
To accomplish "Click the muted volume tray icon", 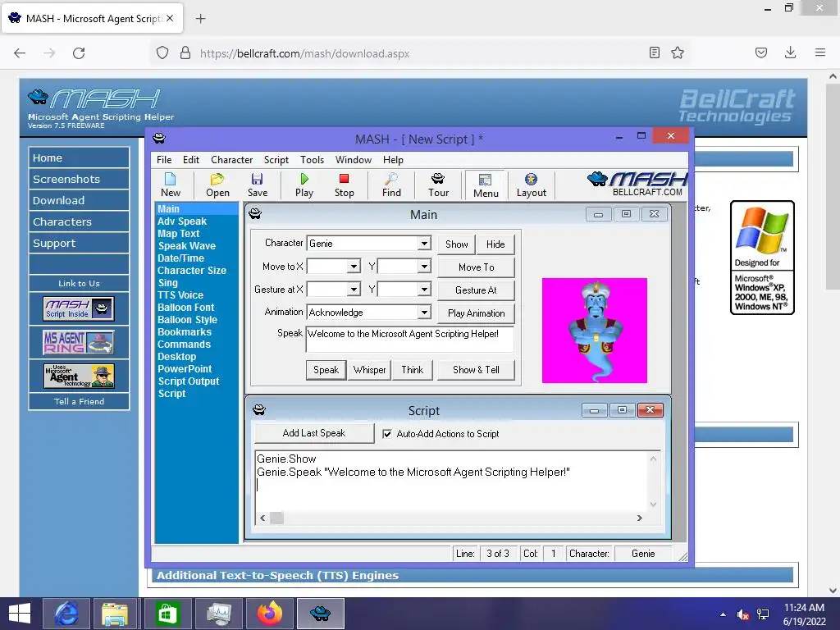I will tap(742, 614).
